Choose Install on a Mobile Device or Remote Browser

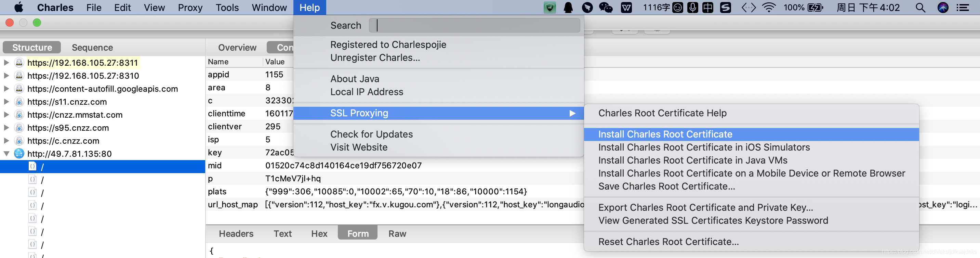[751, 173]
